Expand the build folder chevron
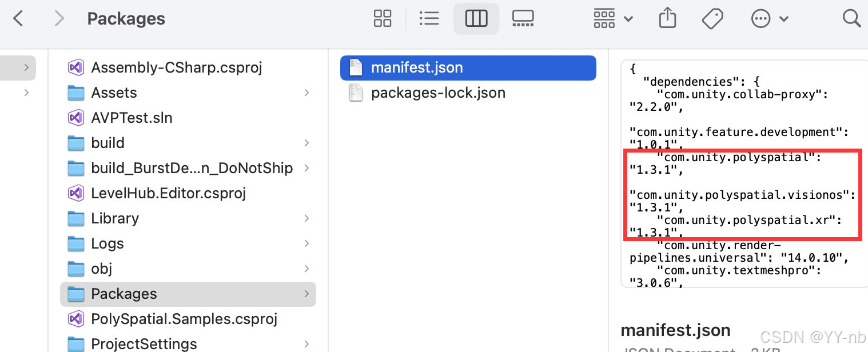This screenshot has width=868, height=352. pos(307,143)
